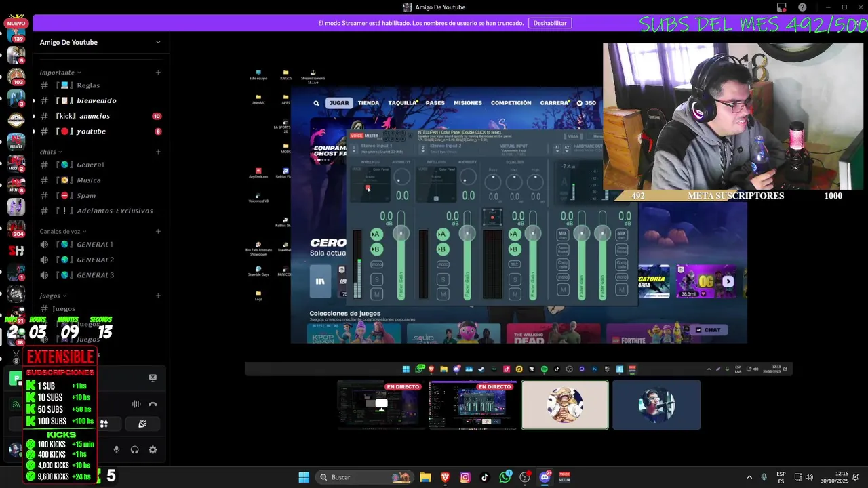Select Luffy avatar participant tile
This screenshot has width=868, height=488.
pos(565,405)
